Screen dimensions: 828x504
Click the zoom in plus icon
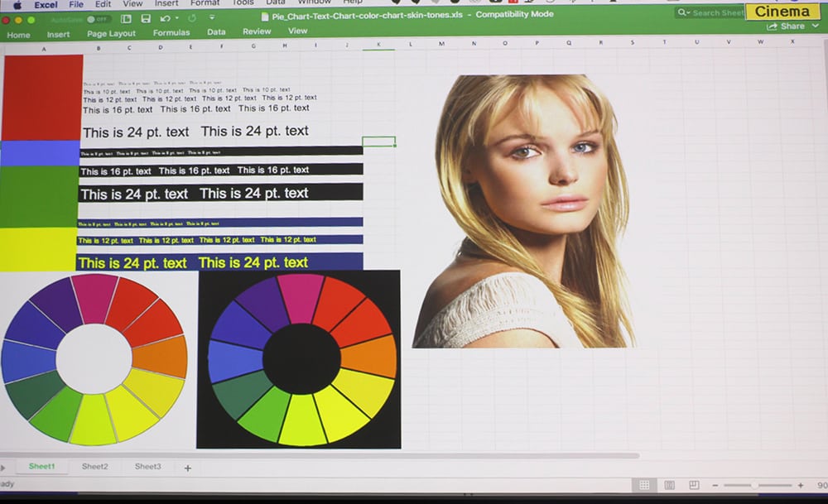coord(801,485)
